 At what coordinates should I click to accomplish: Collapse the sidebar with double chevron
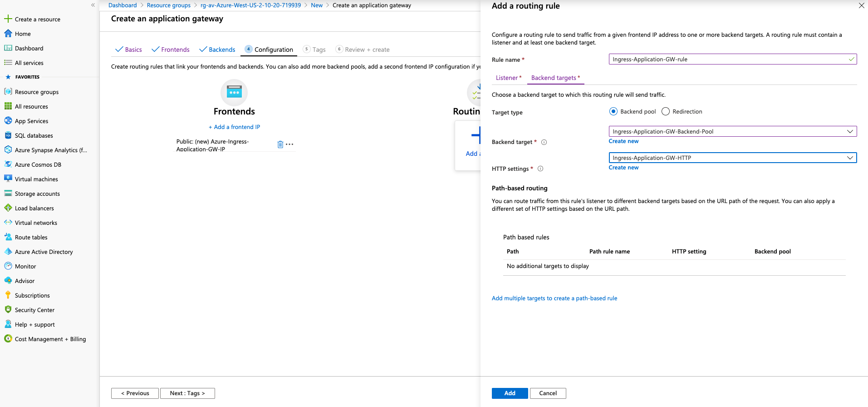[93, 5]
